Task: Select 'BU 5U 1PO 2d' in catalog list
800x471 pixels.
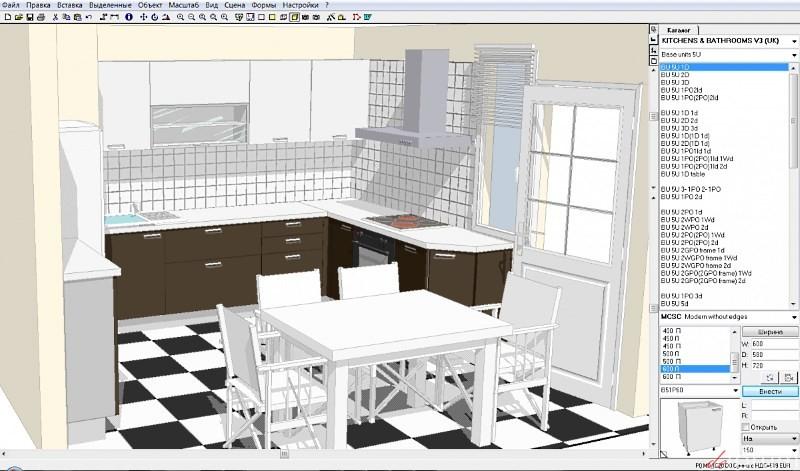Action: [680, 197]
